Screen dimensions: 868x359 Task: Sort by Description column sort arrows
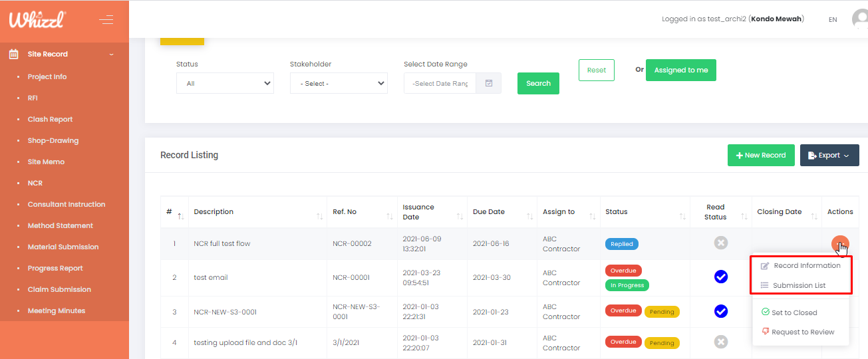pyautogui.click(x=320, y=217)
